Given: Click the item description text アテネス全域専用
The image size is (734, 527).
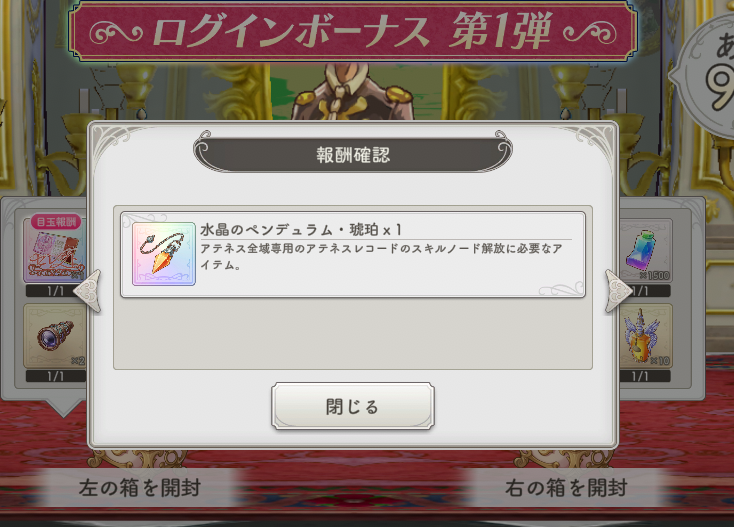Looking at the screenshot, I should pos(382,256).
